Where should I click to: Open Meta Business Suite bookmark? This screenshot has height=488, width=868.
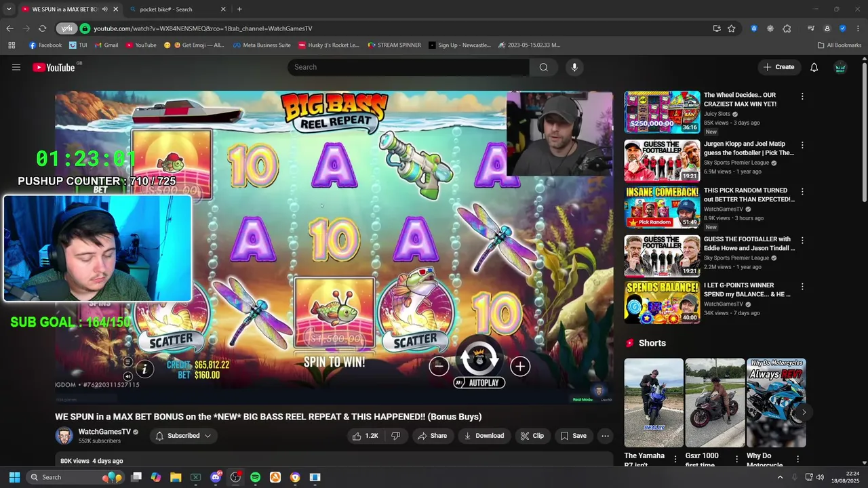[262, 45]
